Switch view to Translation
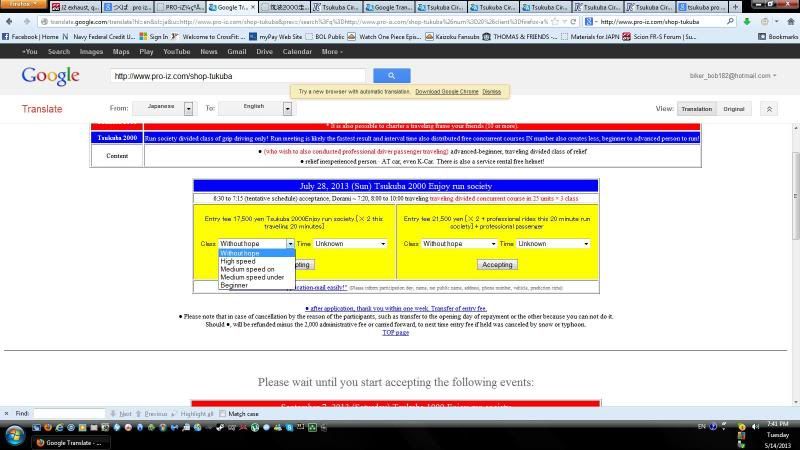Image resolution: width=800 pixels, height=450 pixels. point(696,109)
